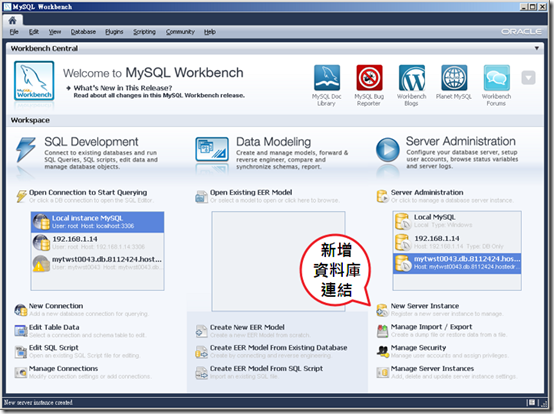Expand the shortcut icons dropdown arrow
The width and height of the screenshot is (554, 414).
tap(528, 78)
